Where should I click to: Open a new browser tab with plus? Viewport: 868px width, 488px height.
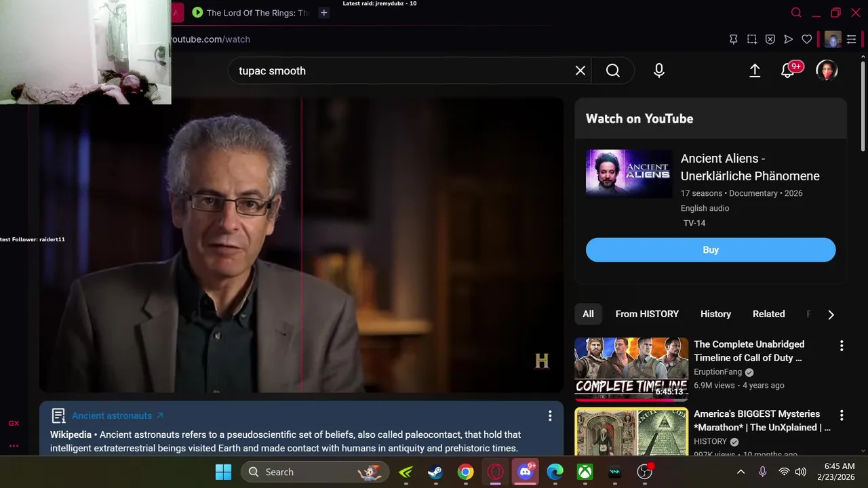[324, 13]
